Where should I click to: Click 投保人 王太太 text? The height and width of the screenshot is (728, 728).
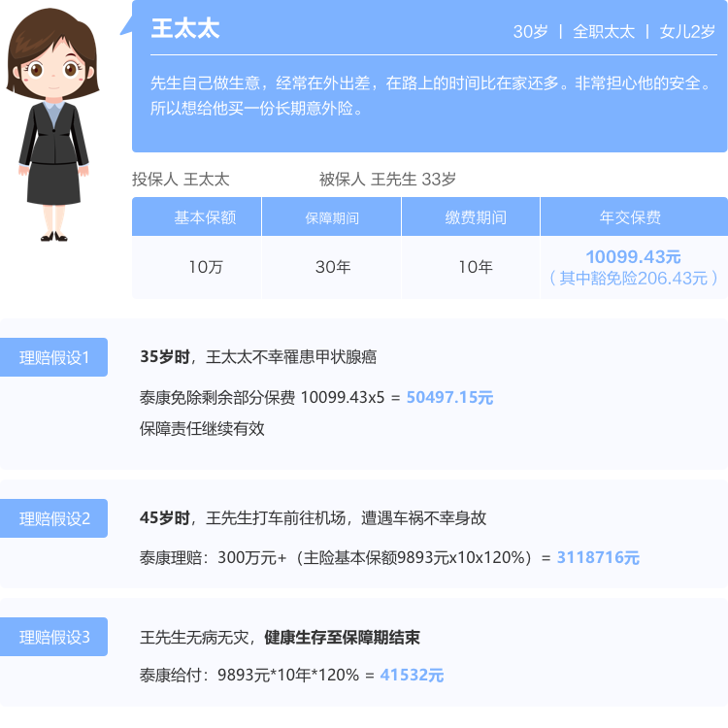point(181,180)
